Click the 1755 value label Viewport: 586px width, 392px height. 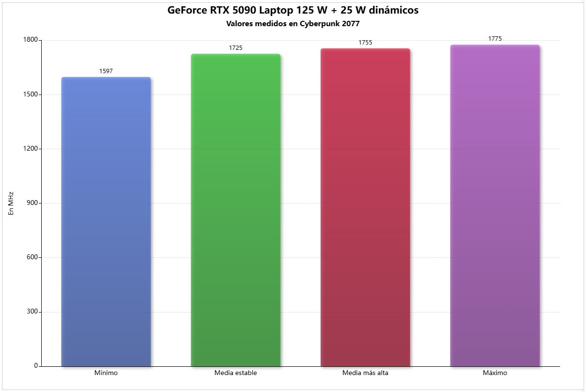pos(365,43)
